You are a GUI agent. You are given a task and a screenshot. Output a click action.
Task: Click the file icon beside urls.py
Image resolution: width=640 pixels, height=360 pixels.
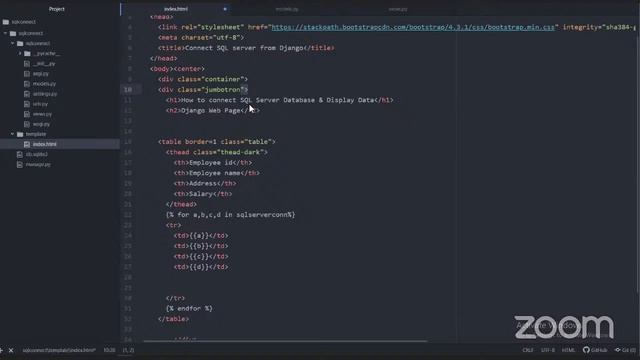click(x=27, y=104)
